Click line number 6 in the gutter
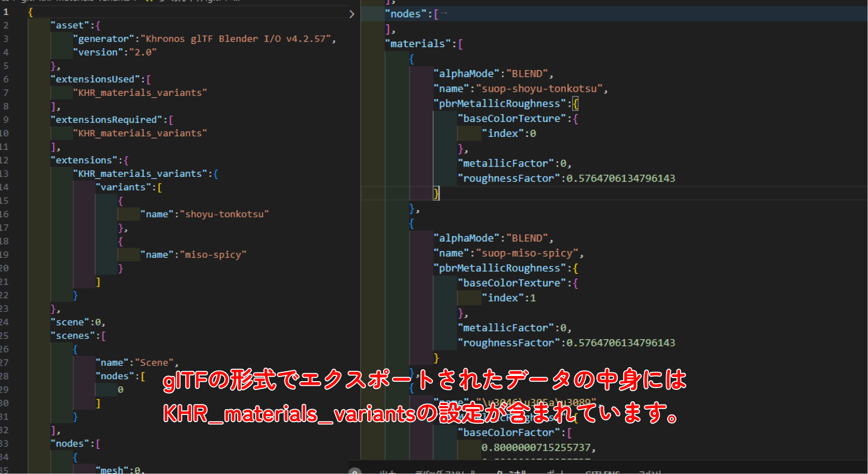 click(x=6, y=79)
